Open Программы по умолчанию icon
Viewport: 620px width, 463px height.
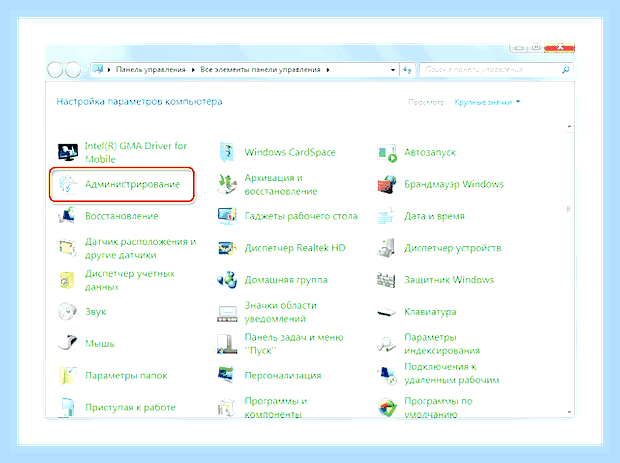(x=387, y=407)
